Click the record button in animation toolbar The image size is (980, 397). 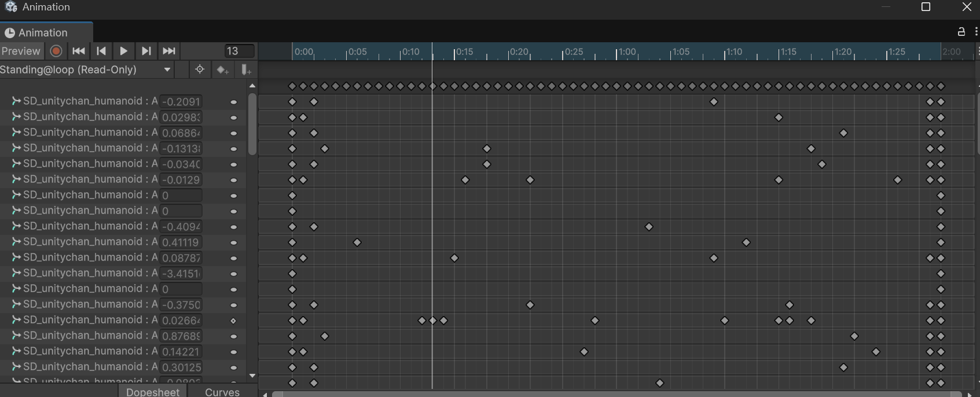coord(56,51)
